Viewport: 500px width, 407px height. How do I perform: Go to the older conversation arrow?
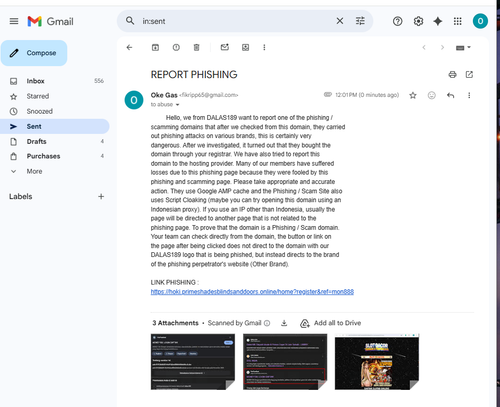442,47
